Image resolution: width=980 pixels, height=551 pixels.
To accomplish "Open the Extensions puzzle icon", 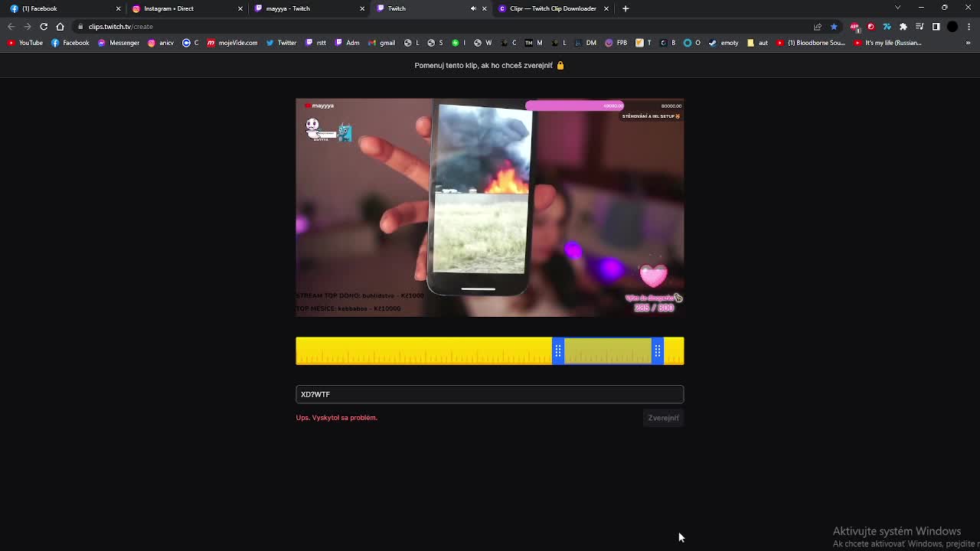I will tap(903, 27).
